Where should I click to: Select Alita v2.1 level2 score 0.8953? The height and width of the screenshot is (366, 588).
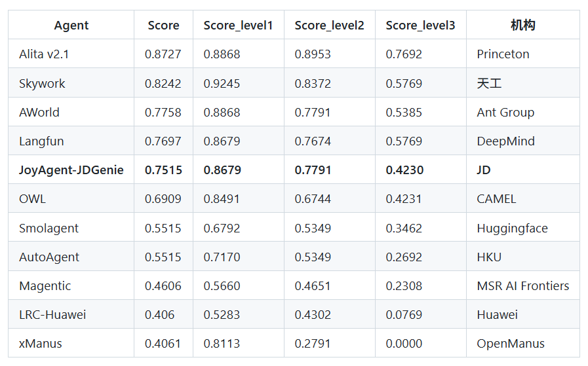coord(330,54)
